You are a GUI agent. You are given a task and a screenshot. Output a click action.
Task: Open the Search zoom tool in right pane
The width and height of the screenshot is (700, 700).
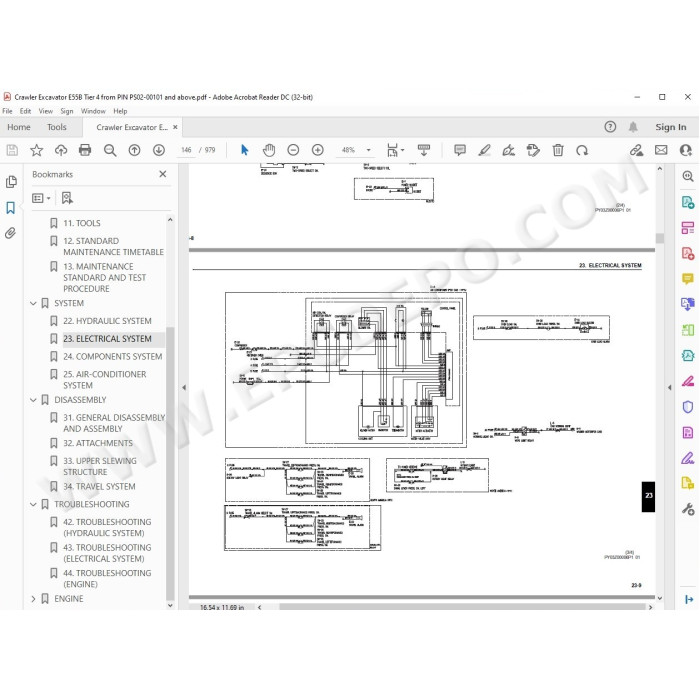tap(688, 176)
